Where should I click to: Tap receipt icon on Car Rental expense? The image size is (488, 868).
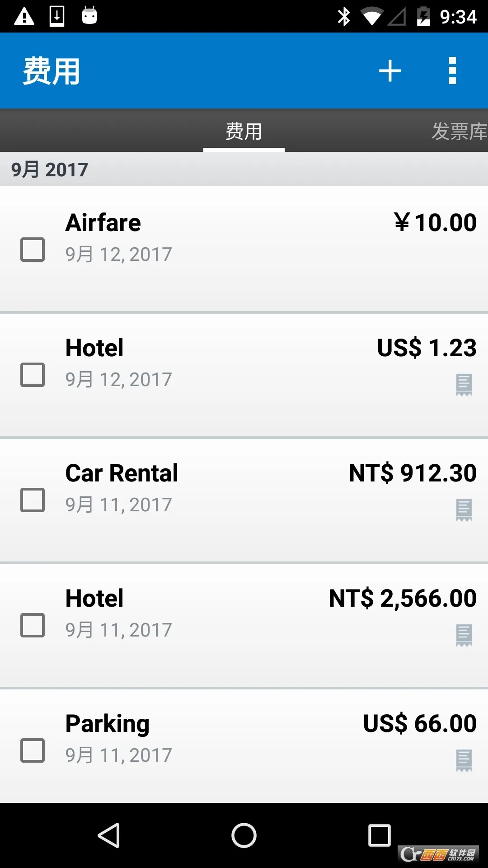[464, 510]
